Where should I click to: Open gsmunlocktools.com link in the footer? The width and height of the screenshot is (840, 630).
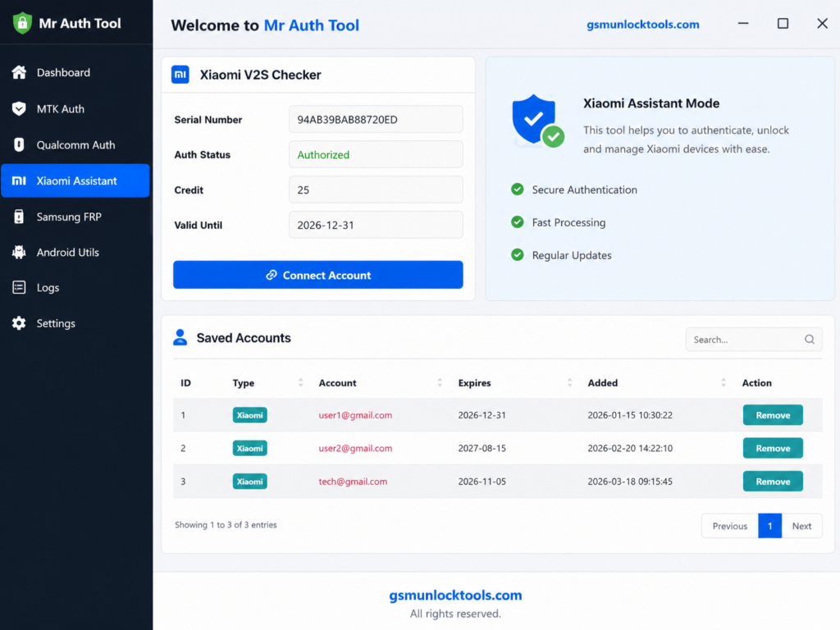point(455,595)
